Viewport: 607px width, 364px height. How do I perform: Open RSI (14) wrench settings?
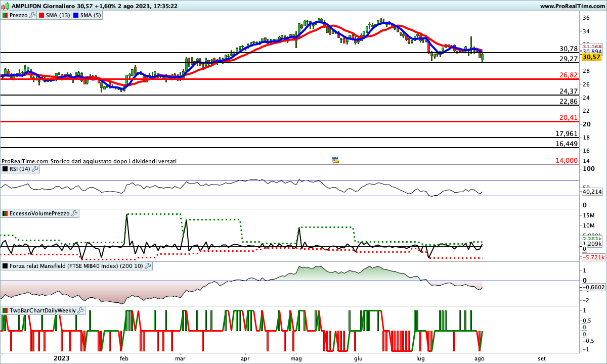click(35, 169)
